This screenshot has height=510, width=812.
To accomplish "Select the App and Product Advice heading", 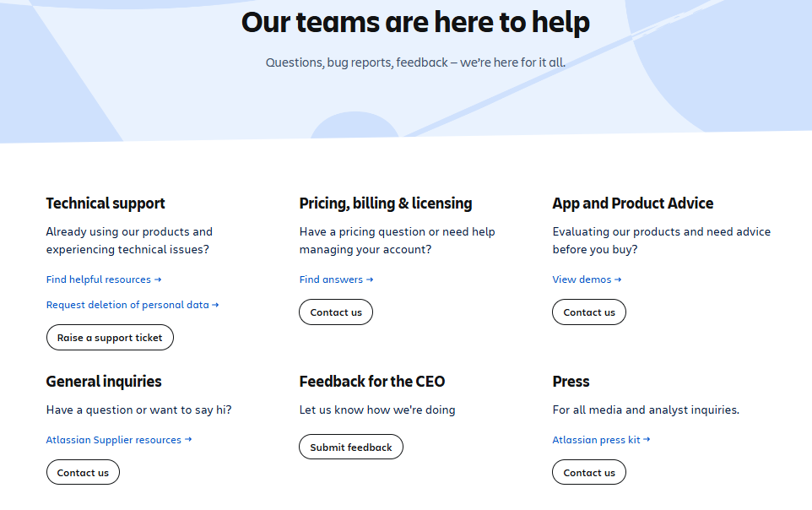I will [633, 203].
